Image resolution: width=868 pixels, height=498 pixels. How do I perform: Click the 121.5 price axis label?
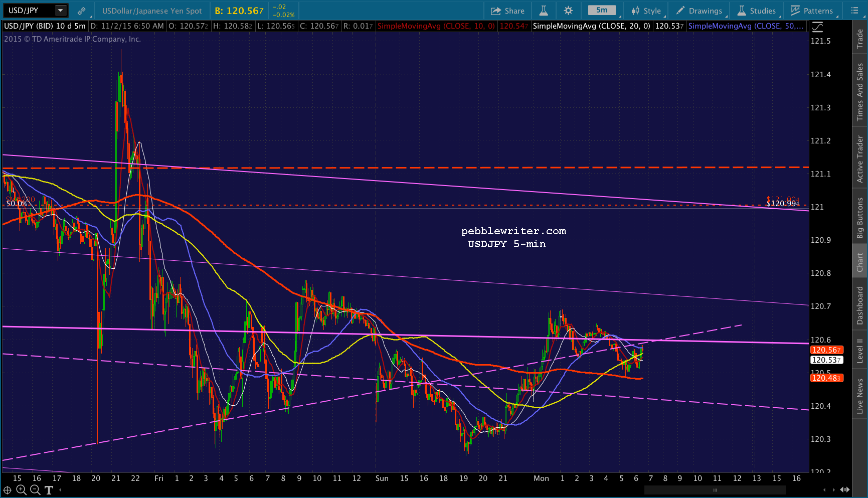821,41
